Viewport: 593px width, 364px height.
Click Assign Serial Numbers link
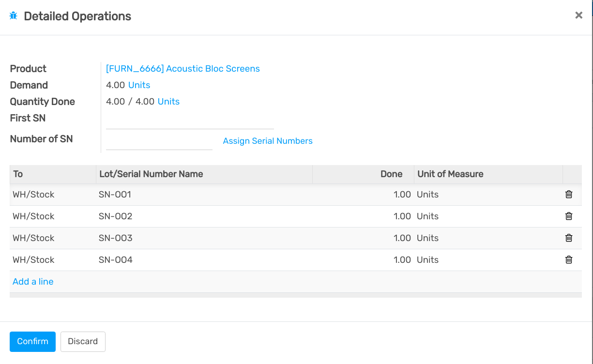268,141
